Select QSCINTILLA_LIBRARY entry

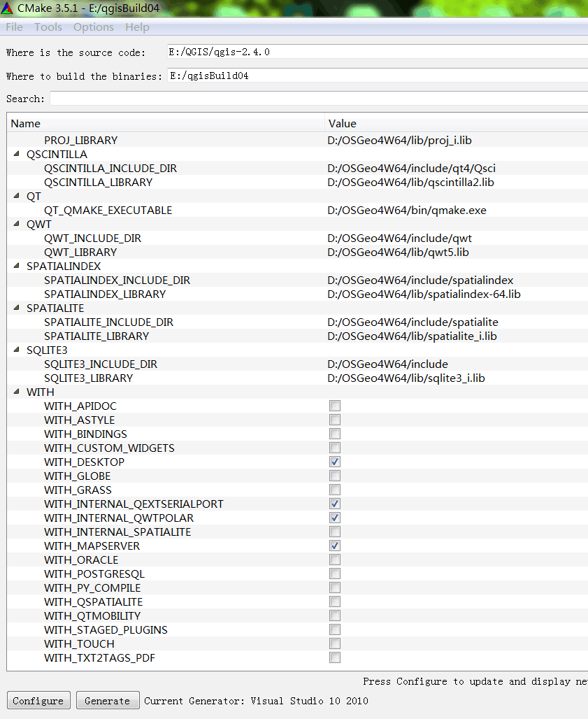point(98,182)
